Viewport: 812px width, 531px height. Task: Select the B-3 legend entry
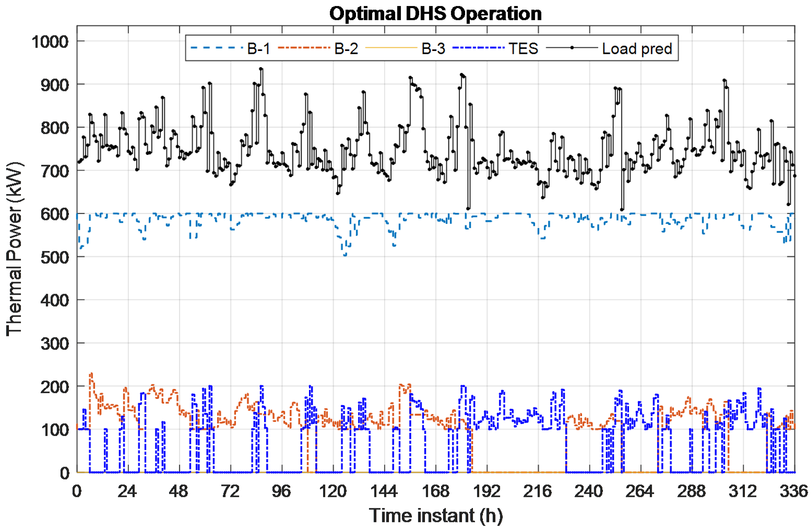pos(405,48)
